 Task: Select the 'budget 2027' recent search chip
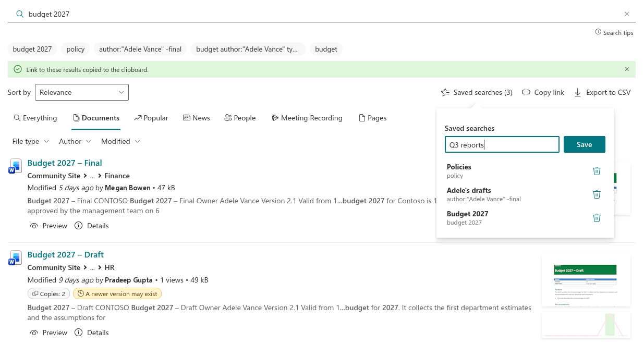[32, 49]
